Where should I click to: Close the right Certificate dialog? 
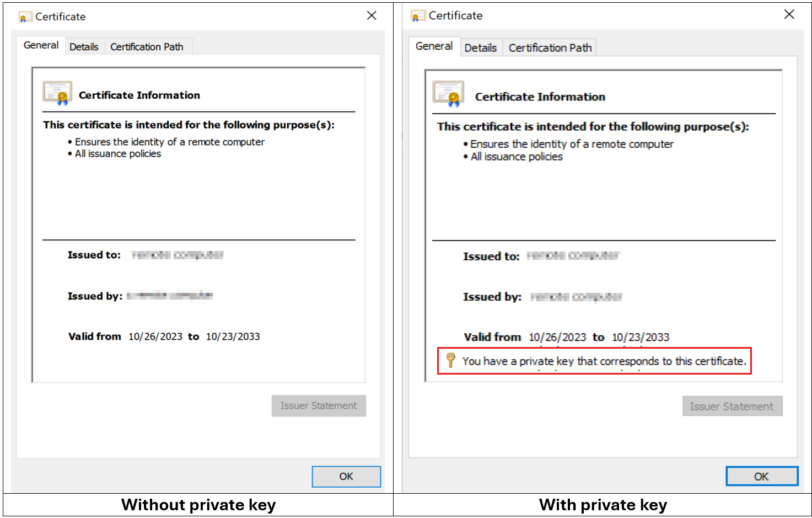click(x=789, y=14)
